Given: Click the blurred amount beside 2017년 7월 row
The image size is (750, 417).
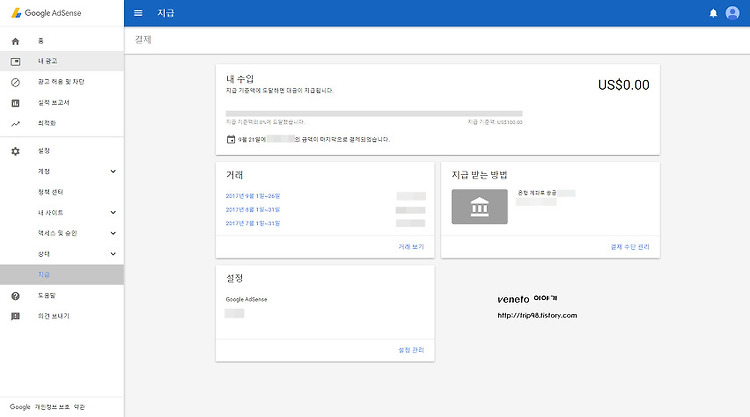Looking at the screenshot, I should pyautogui.click(x=410, y=223).
